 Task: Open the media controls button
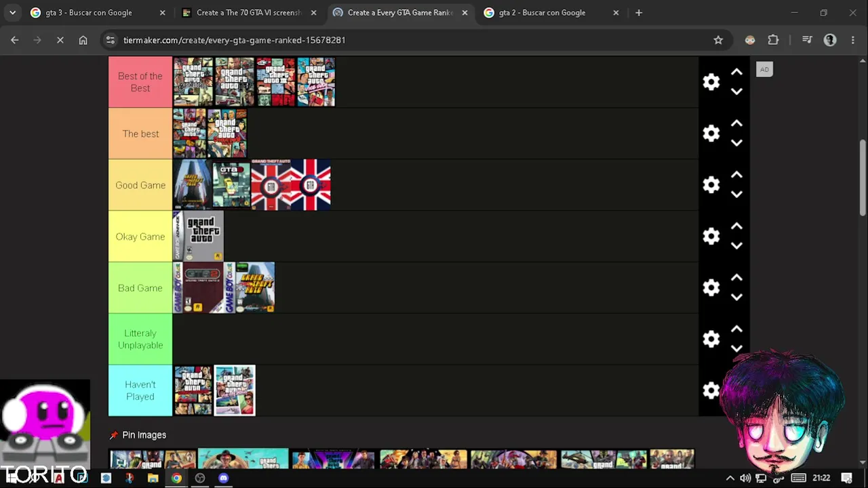(x=807, y=40)
